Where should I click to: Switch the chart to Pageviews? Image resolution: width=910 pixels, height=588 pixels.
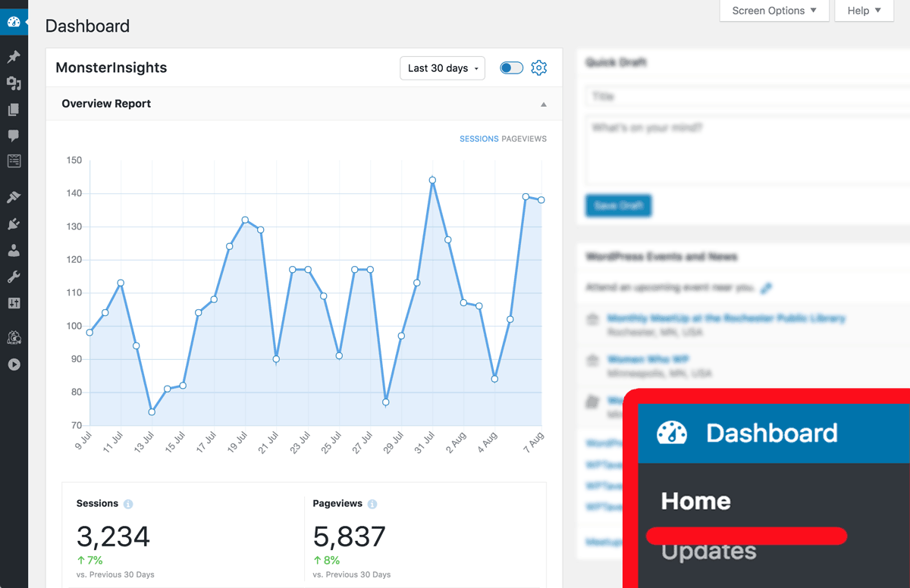coord(524,139)
